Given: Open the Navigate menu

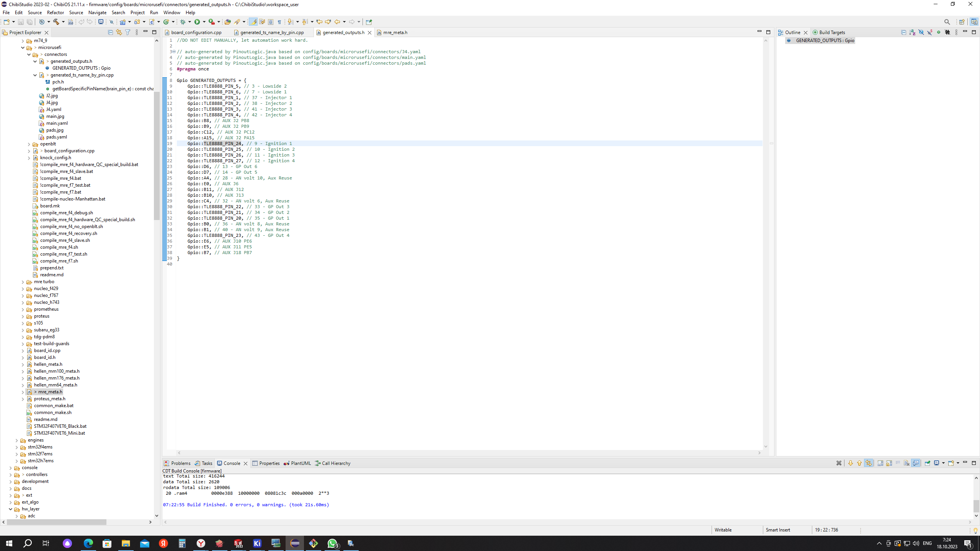Looking at the screenshot, I should [97, 12].
